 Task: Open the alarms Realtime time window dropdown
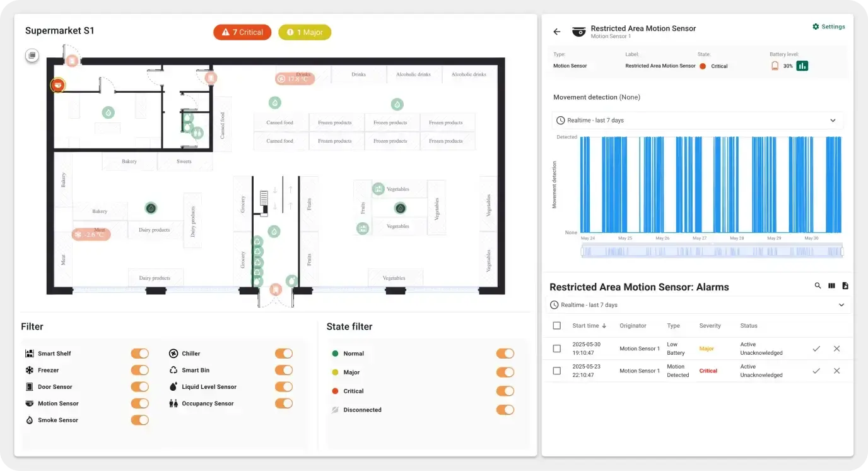coord(696,305)
